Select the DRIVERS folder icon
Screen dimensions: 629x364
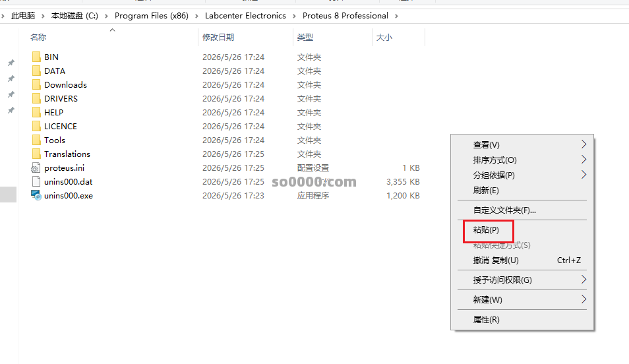point(36,98)
